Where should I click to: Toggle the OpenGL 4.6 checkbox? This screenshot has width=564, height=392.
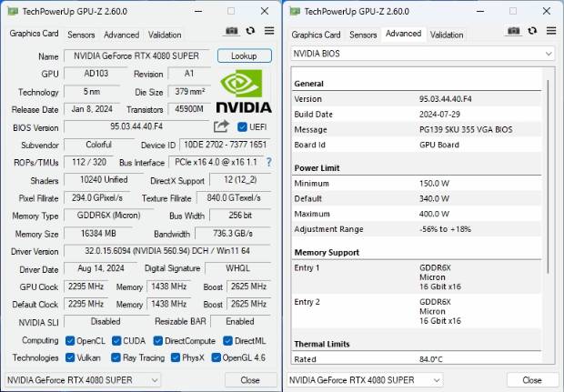[x=217, y=357]
